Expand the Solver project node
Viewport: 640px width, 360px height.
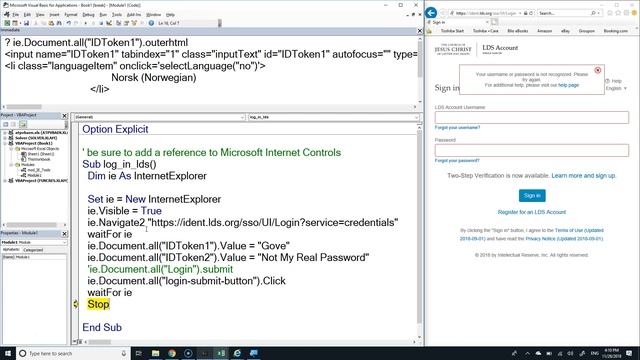(x=5, y=138)
